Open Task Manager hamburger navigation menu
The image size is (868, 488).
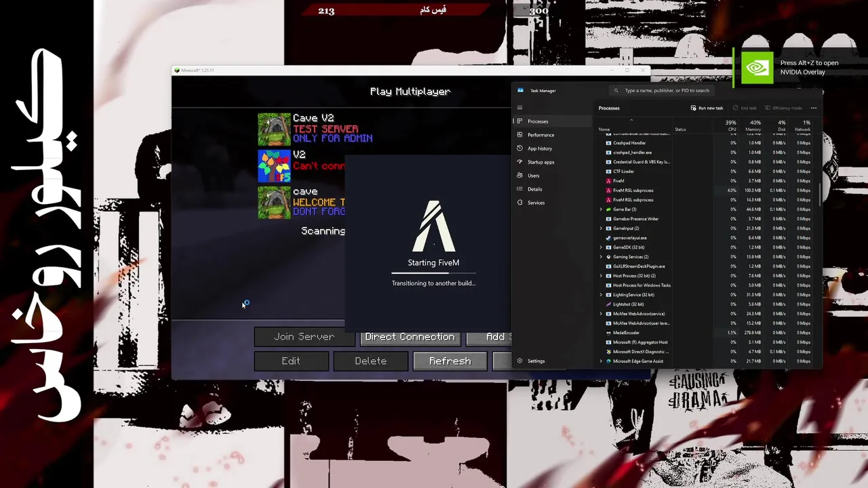point(520,108)
